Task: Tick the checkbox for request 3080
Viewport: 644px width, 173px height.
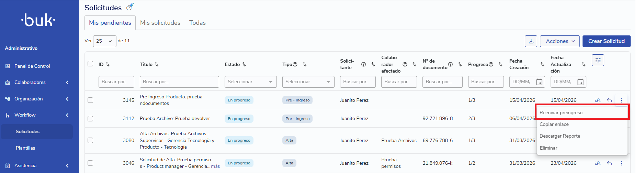Action: pyautogui.click(x=90, y=140)
